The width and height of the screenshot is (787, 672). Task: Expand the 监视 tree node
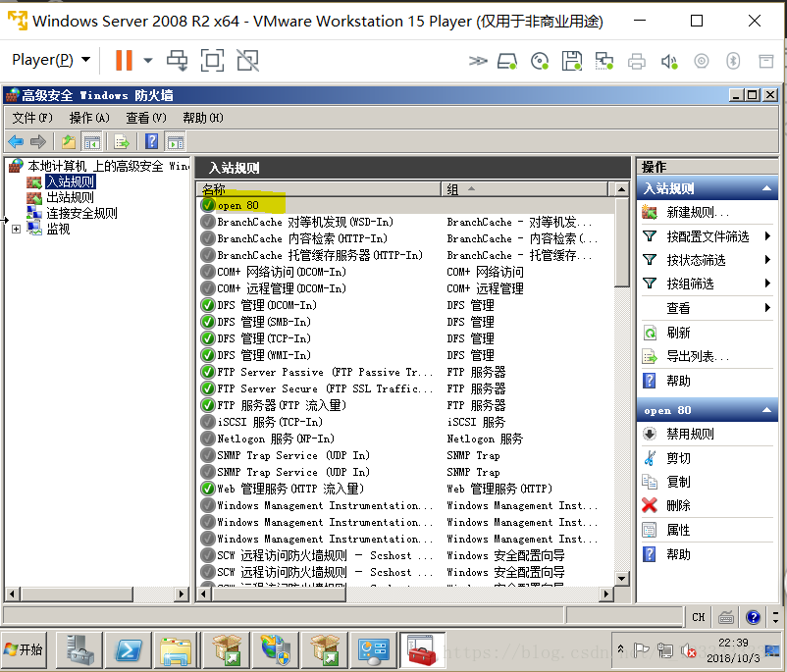click(x=16, y=229)
